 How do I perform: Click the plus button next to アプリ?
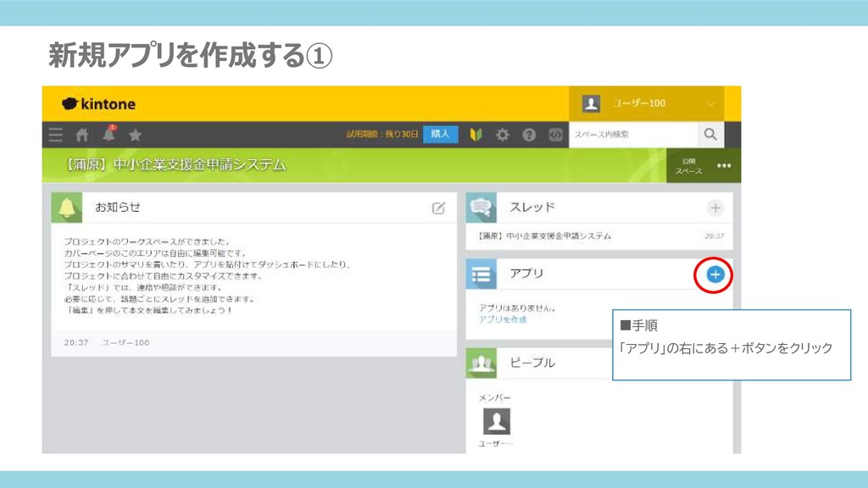(x=715, y=274)
